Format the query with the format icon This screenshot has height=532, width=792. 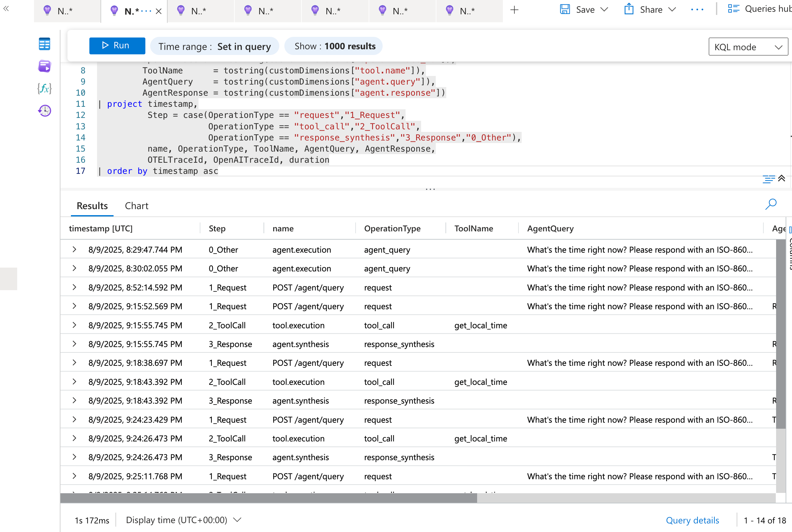click(768, 179)
